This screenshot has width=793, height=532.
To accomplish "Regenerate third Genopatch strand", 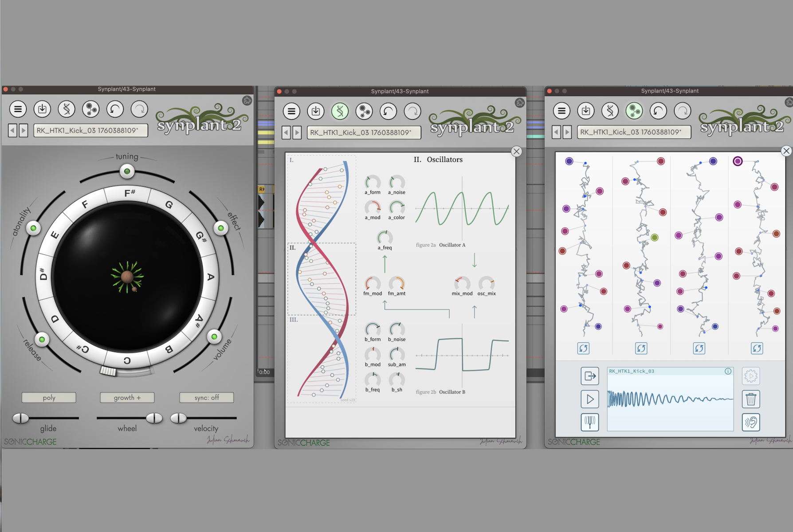I will tap(699, 348).
